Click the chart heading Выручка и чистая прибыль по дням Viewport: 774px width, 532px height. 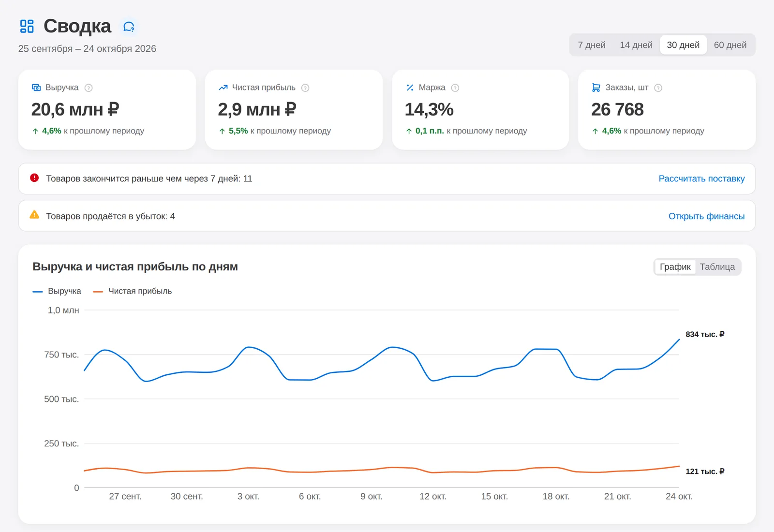(x=135, y=267)
